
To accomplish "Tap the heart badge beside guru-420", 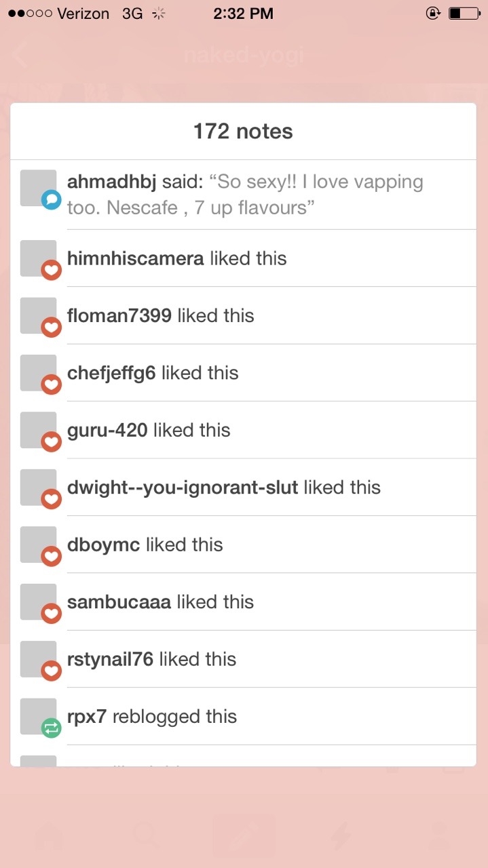I will point(52,442).
